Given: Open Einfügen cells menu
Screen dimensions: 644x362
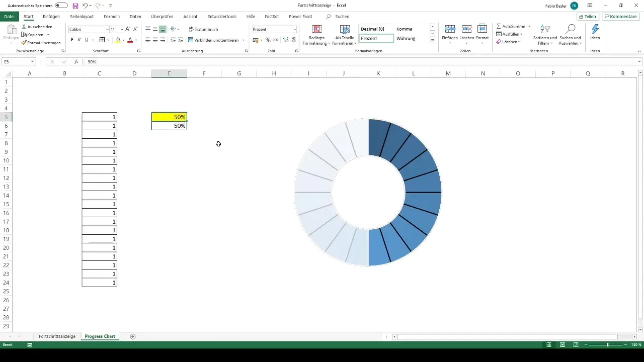Looking at the screenshot, I should click(450, 35).
